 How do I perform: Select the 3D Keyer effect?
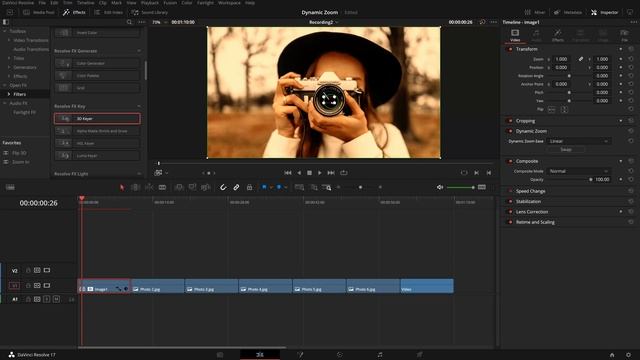pos(97,119)
